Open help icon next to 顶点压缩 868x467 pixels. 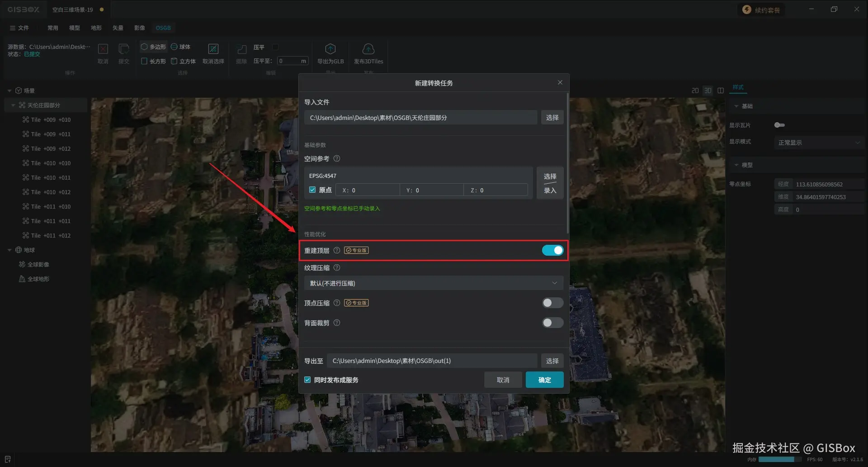[337, 303]
